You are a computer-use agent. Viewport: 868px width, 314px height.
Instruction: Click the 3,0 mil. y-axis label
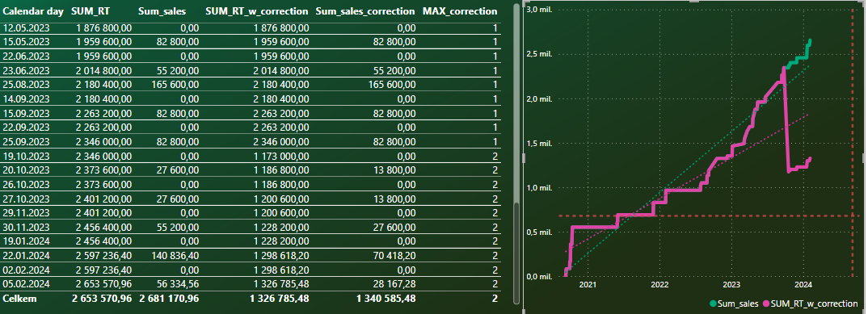[540, 10]
